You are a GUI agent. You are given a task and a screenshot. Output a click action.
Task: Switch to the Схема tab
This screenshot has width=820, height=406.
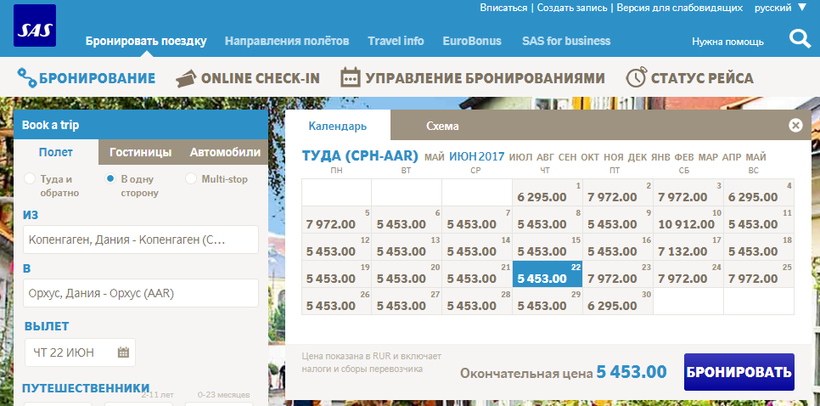point(442,127)
